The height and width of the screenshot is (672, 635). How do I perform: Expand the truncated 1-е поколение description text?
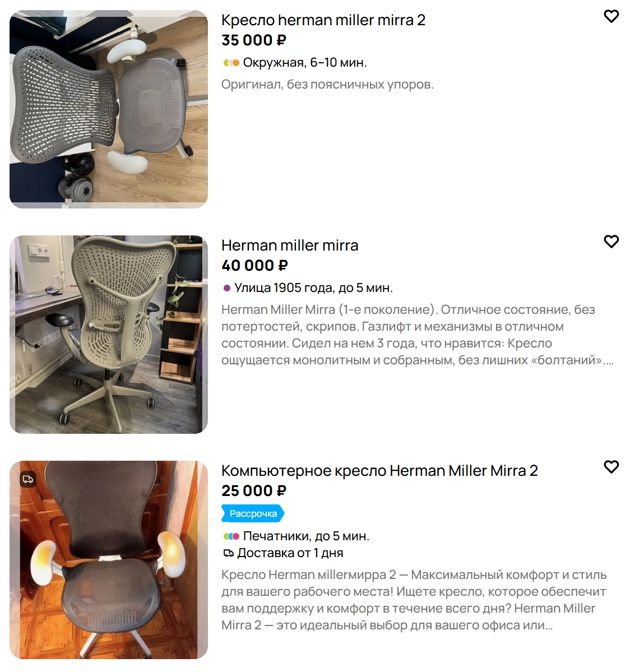click(418, 335)
